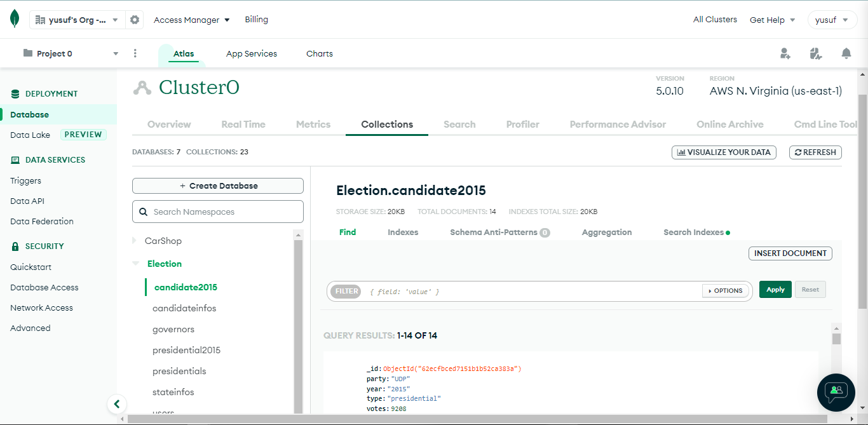Focus the Search Namespaces field

(218, 212)
